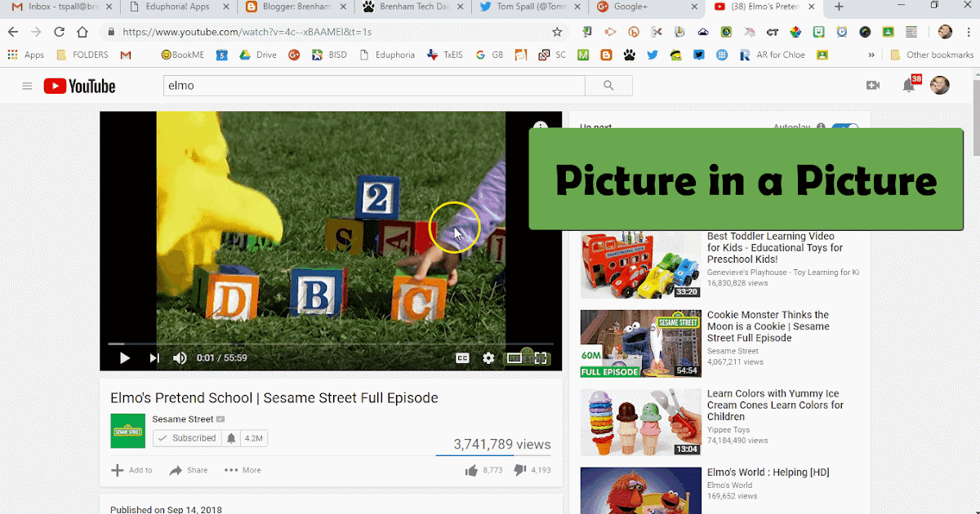Open the Apps bookmarks shortcut
Image resolution: width=980 pixels, height=514 pixels.
click(26, 55)
